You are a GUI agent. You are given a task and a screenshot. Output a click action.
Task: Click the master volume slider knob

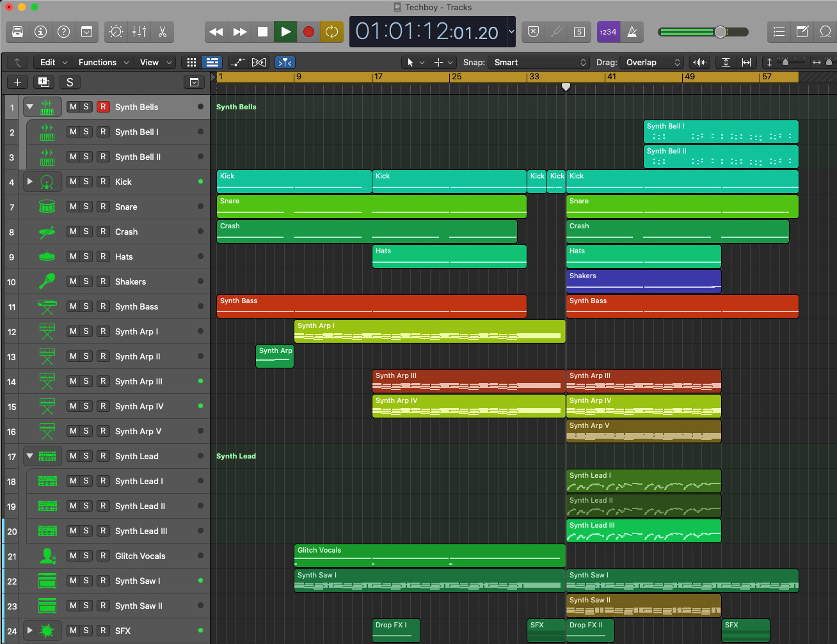point(721,32)
